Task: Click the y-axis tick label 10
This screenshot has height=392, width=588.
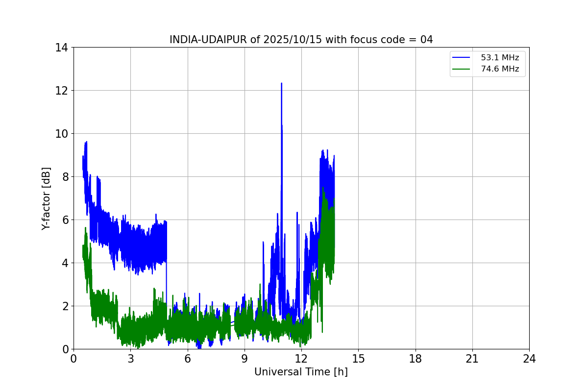Action: coord(62,134)
